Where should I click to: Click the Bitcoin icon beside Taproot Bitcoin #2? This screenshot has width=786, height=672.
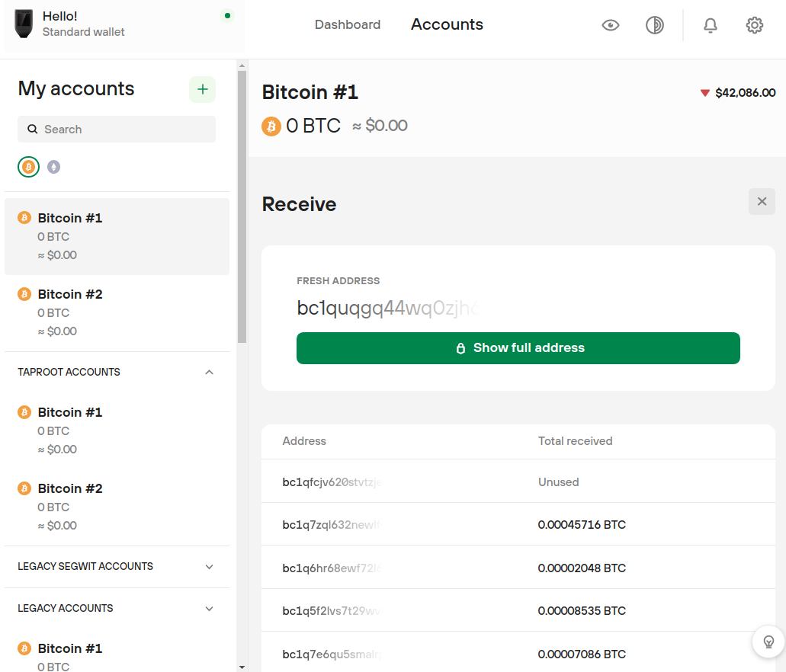click(24, 488)
